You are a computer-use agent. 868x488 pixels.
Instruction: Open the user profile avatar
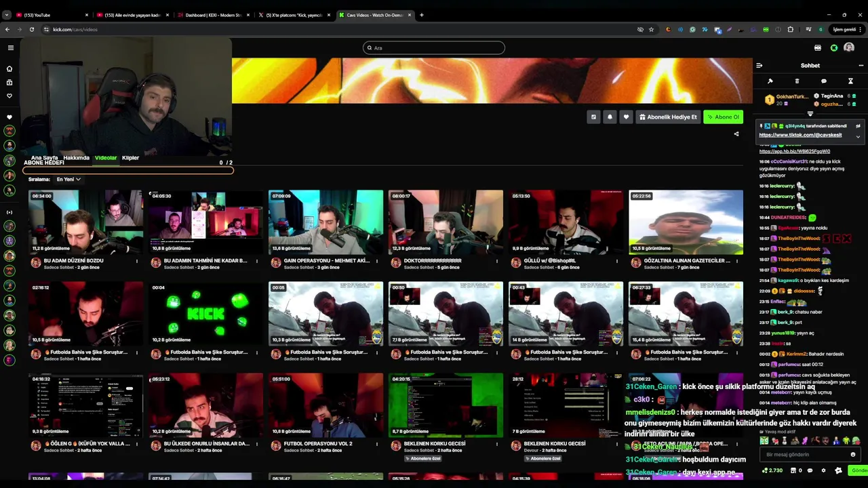point(849,47)
